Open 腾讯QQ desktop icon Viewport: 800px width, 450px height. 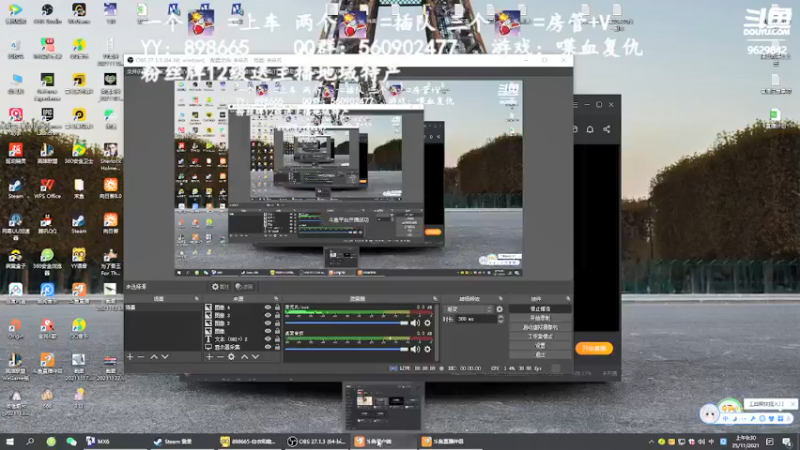pyautogui.click(x=47, y=223)
